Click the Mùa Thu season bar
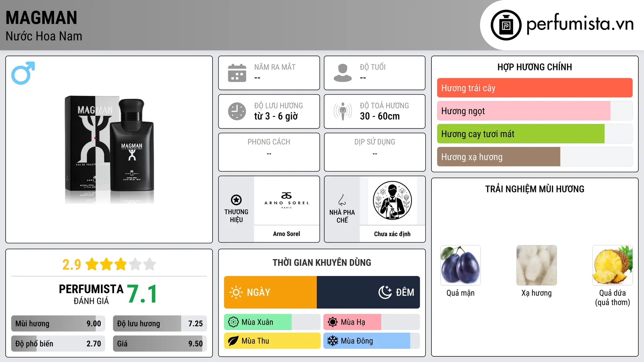Viewport: 644px width, 362px height. (x=272, y=341)
